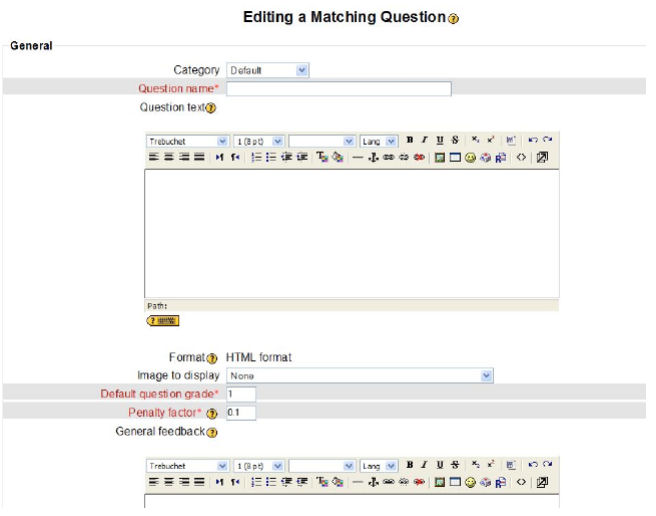Click the yellow keyboard help button below Path
The height and width of the screenshot is (516, 656).
tap(163, 320)
